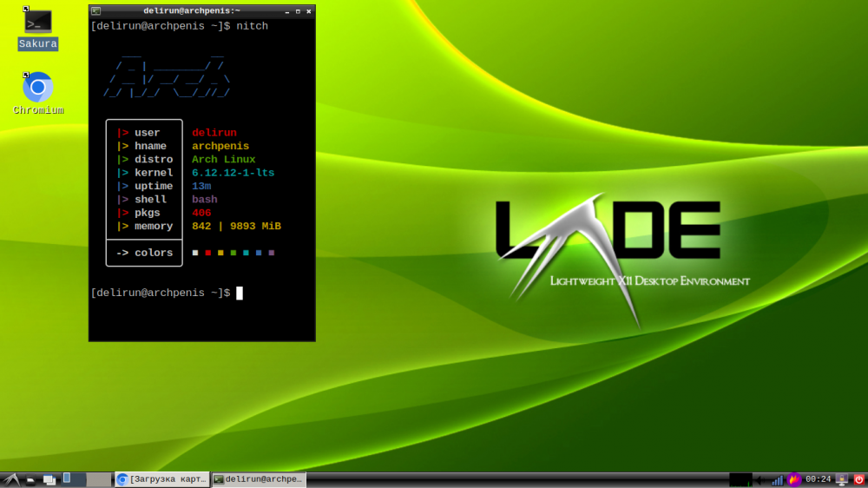
Task: Click the pkgs count 406
Action: [201, 213]
